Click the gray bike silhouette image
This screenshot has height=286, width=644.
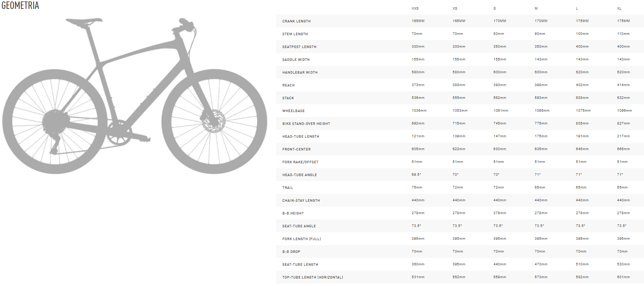(x=135, y=96)
